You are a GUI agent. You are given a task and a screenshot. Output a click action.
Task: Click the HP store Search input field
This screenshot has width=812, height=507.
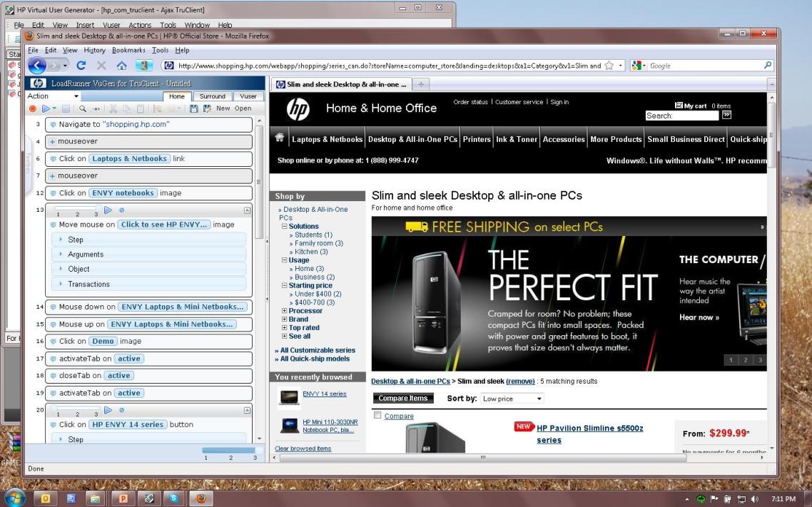(x=682, y=116)
